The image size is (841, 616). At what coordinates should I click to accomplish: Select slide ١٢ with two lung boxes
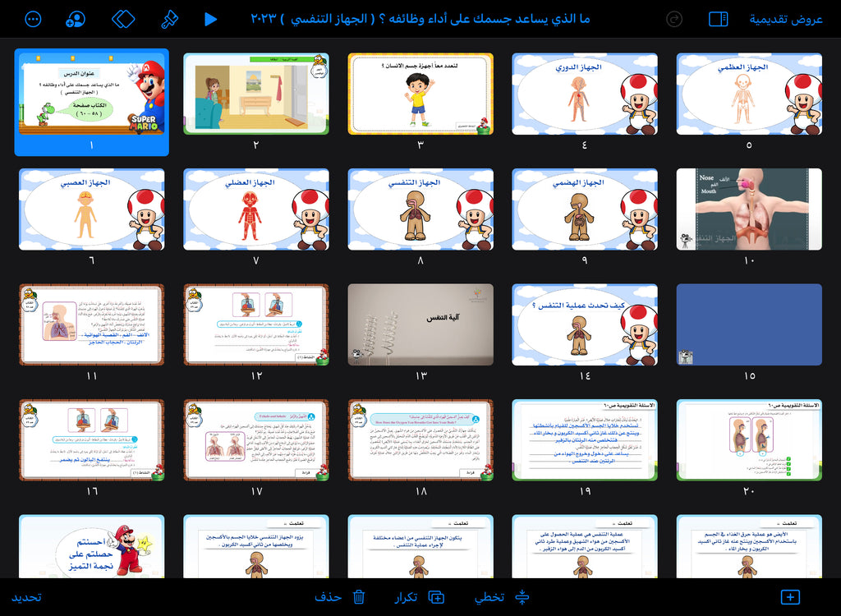coord(256,324)
